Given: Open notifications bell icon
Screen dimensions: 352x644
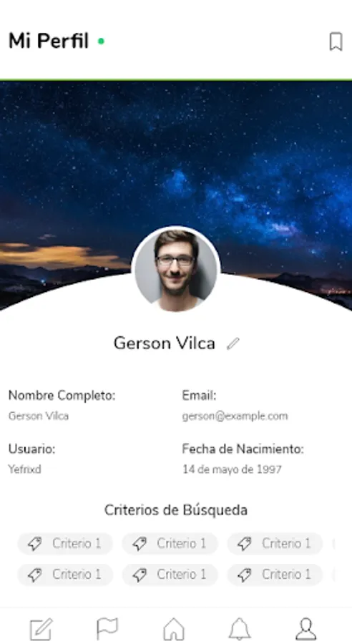Looking at the screenshot, I should tap(240, 629).
